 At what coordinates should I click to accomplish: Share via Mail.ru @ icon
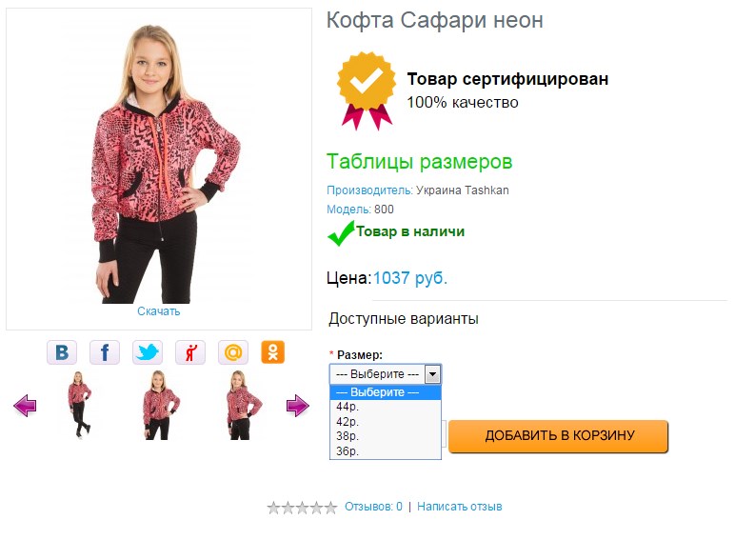pos(233,352)
